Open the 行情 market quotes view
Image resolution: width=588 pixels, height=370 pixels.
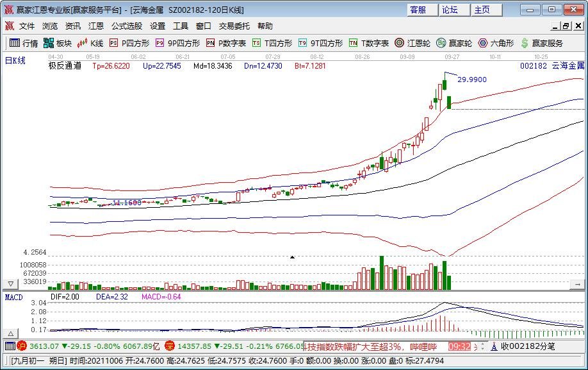(24, 43)
